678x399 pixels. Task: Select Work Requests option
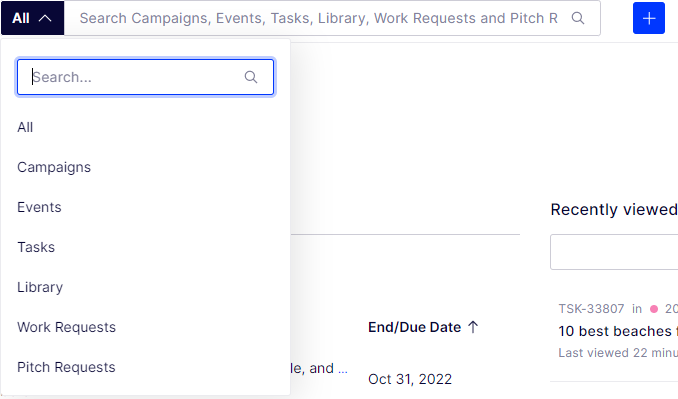pyautogui.click(x=67, y=327)
